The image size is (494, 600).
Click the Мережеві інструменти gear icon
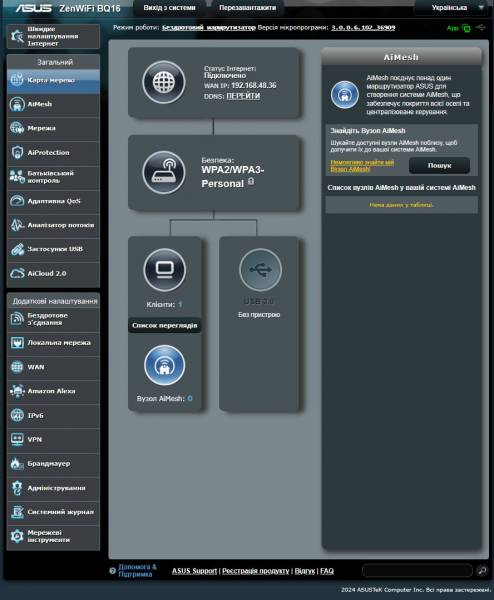pos(17,536)
